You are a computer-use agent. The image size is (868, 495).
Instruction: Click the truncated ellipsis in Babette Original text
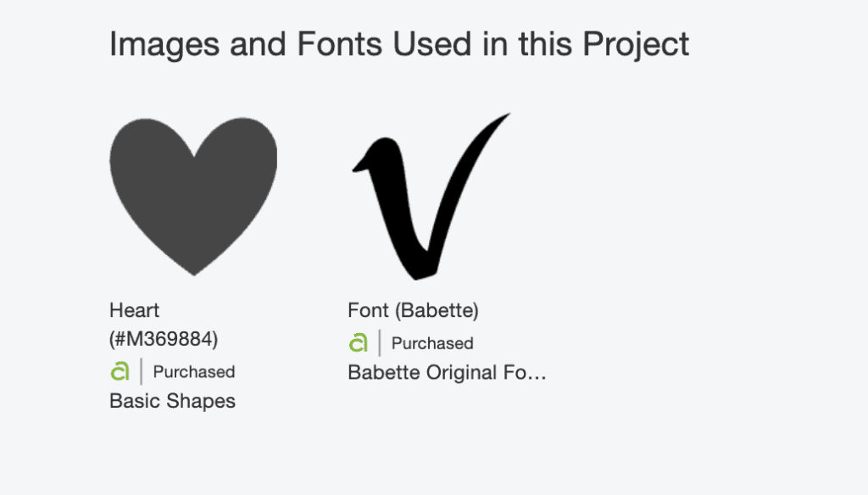point(538,373)
